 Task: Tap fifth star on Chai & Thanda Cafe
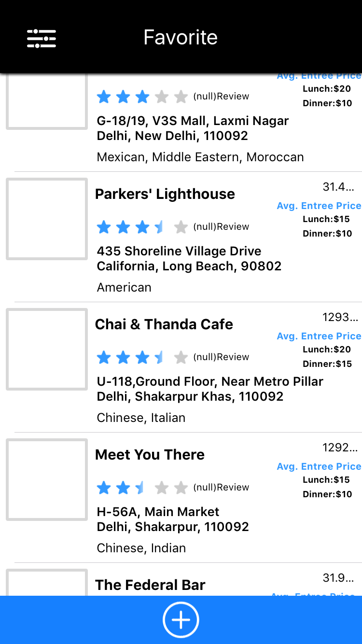coord(181,357)
